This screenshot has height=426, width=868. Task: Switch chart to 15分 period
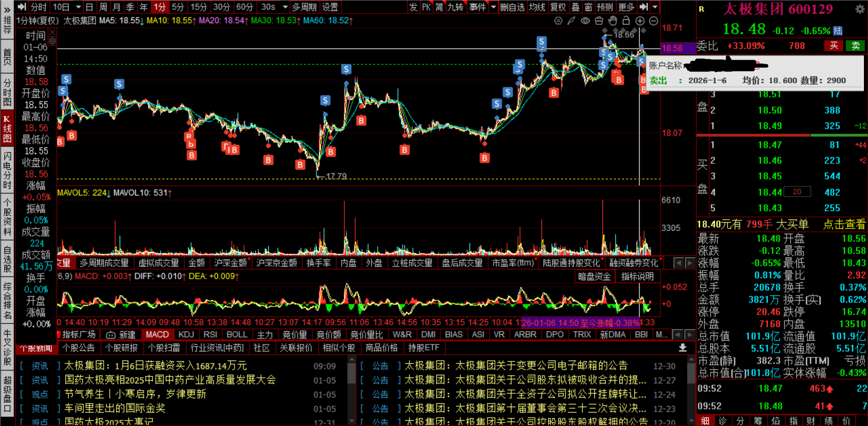click(x=198, y=7)
